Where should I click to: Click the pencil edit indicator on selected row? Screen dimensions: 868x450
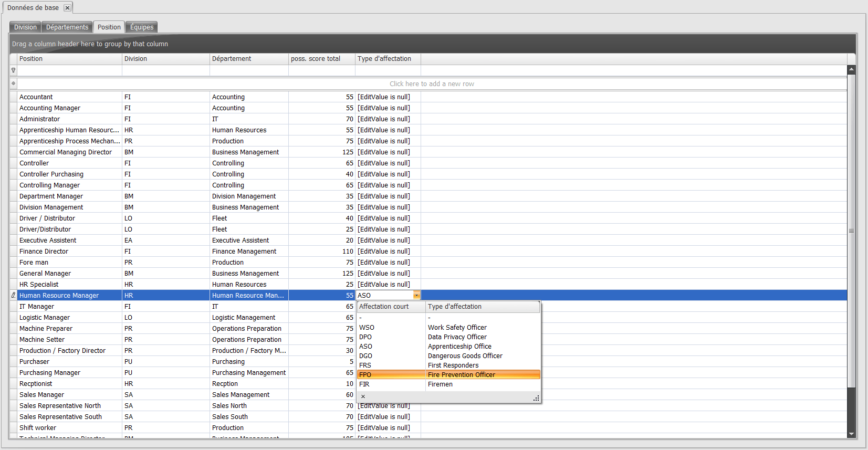[13, 296]
